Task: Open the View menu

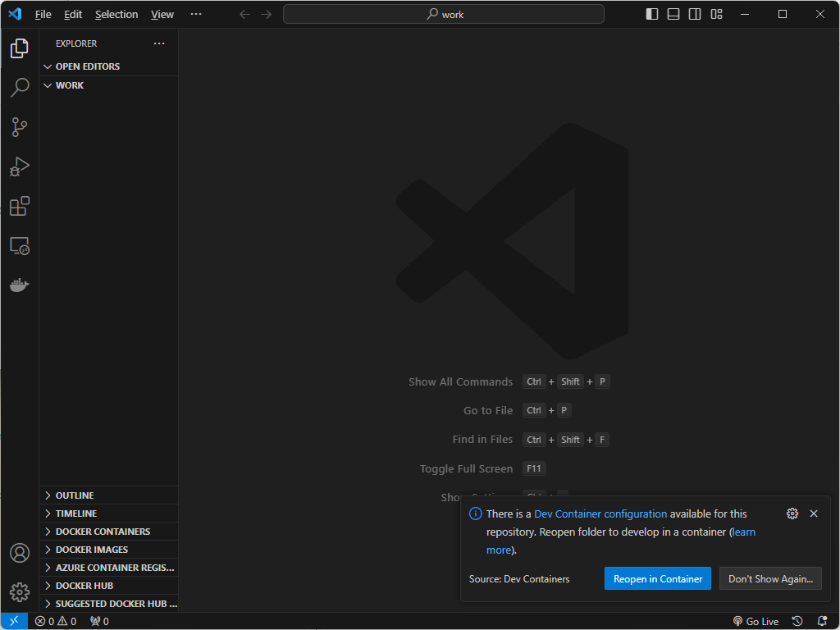Action: [162, 15]
